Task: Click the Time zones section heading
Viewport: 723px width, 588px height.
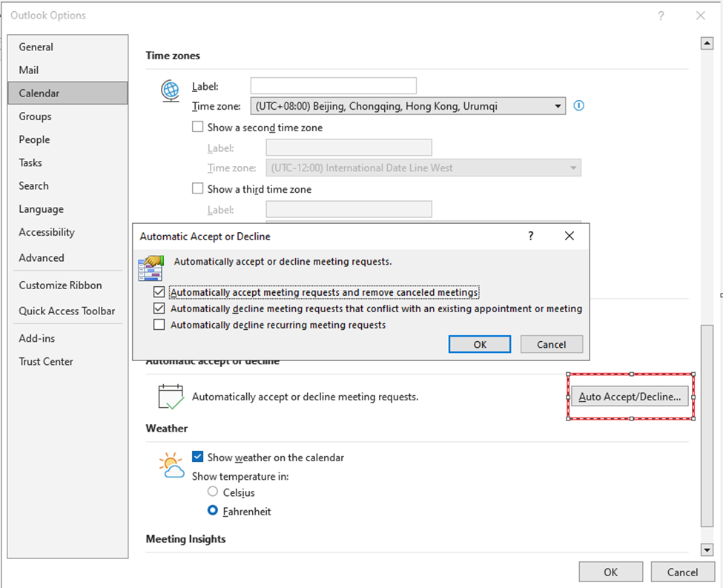Action: [173, 56]
